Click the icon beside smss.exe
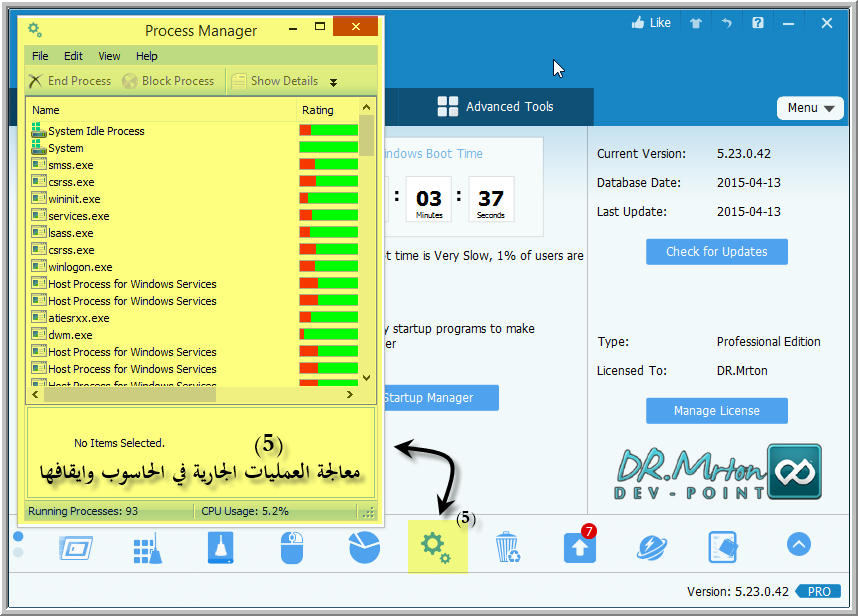858x616 pixels. click(x=38, y=164)
